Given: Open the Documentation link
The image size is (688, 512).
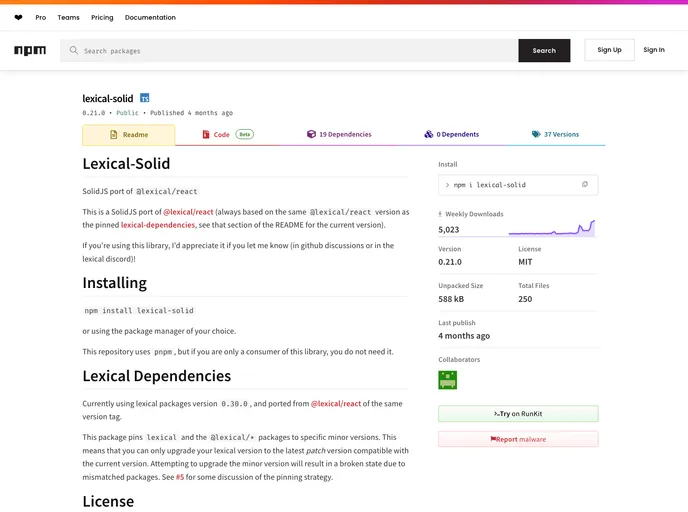Looking at the screenshot, I should coord(150,18).
